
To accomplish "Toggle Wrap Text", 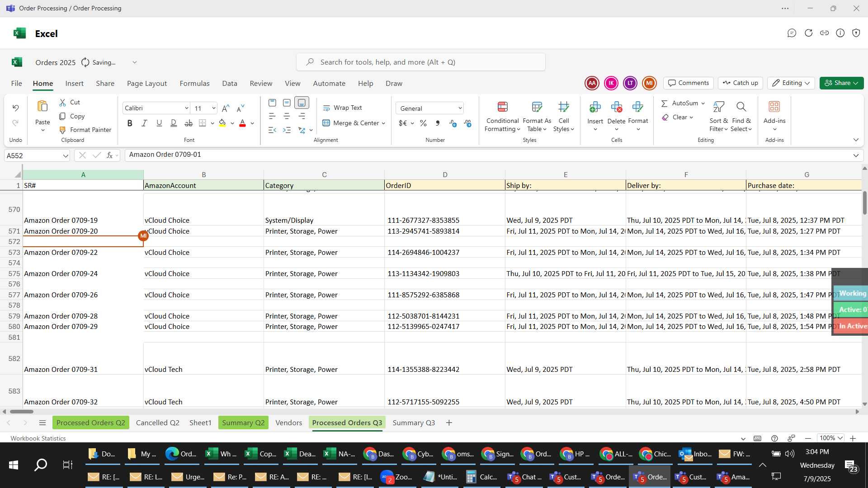I will tap(342, 108).
